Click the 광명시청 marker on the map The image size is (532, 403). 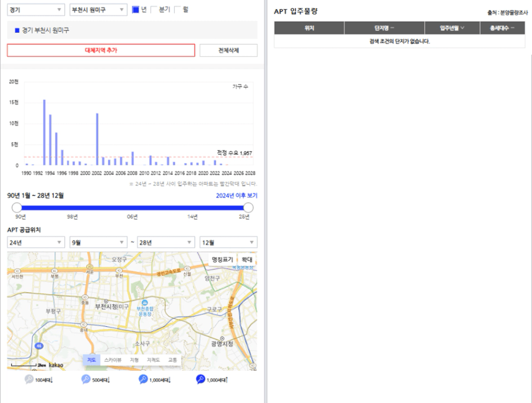tap(222, 338)
